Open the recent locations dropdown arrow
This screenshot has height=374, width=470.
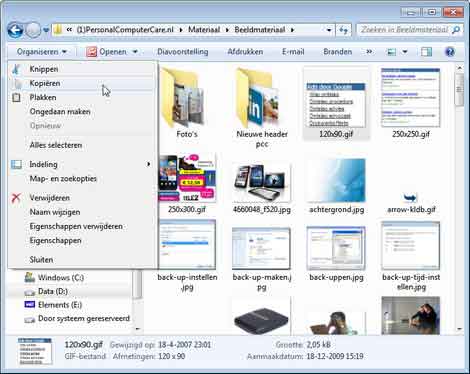[46, 30]
